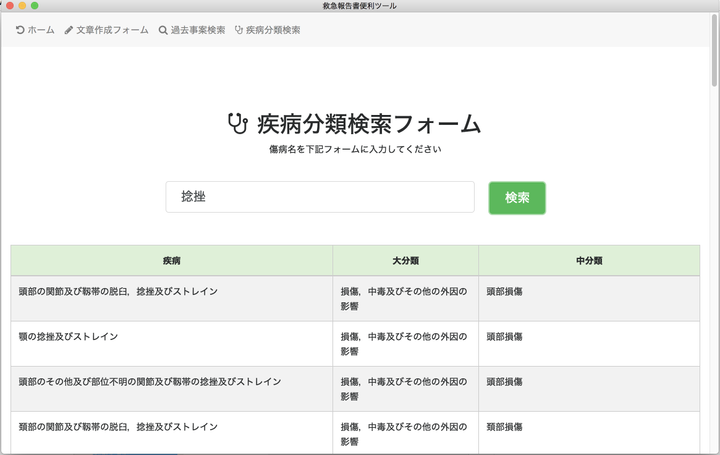Minimize the window with the yellow button
The image size is (720, 455).
(x=22, y=6)
